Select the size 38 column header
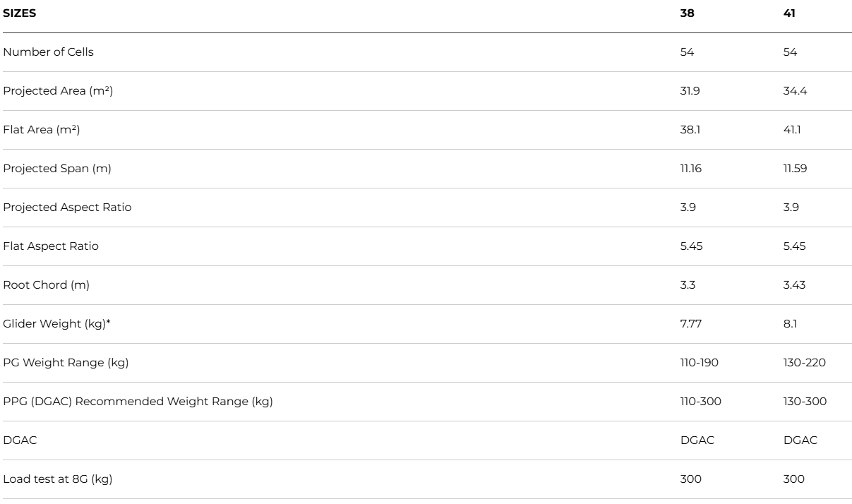This screenshot has height=504, width=852. tap(687, 13)
